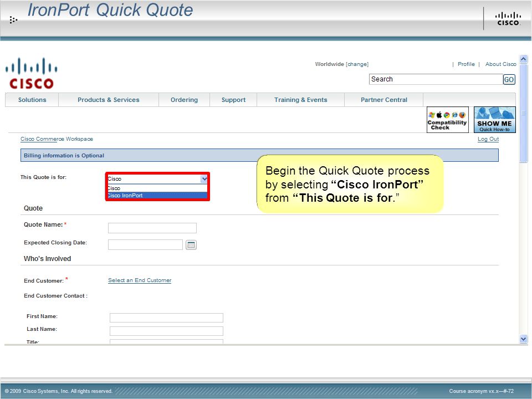Open the Support menu
Image resolution: width=532 pixels, height=399 pixels.
233,100
